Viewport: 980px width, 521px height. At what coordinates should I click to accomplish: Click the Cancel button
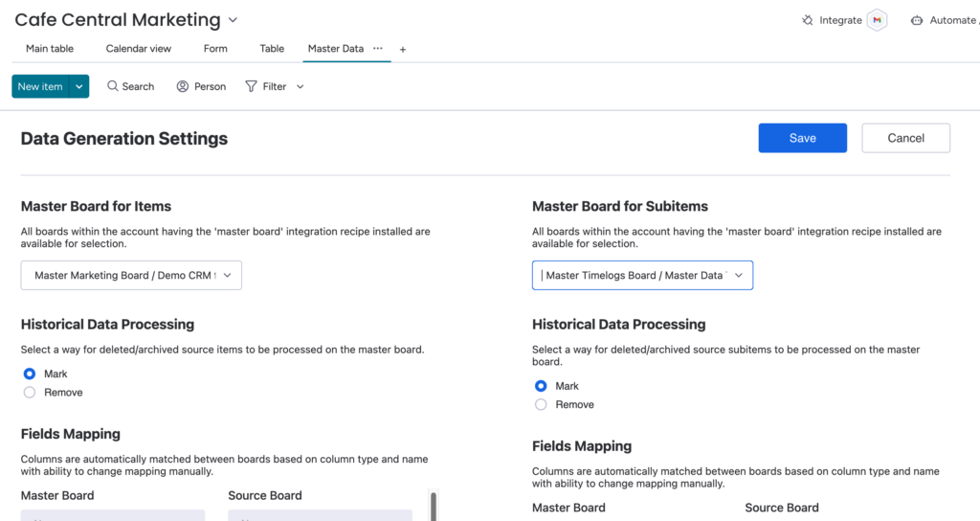tap(905, 138)
